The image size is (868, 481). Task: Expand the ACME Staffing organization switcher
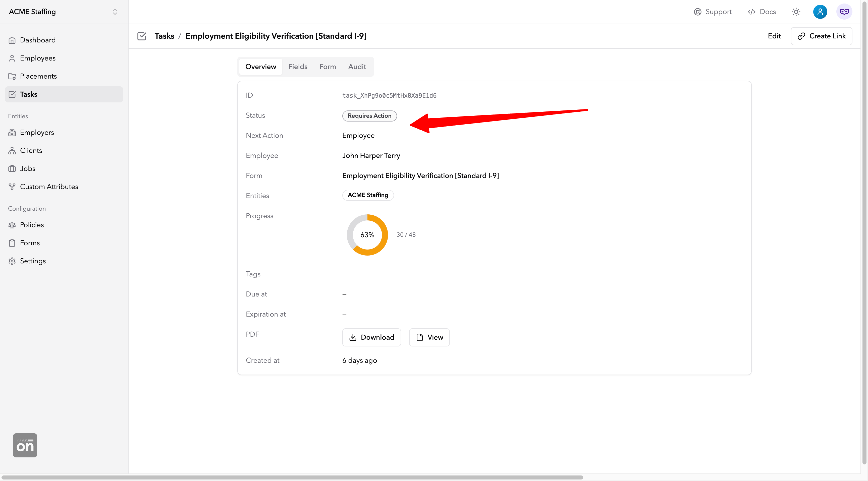point(115,12)
